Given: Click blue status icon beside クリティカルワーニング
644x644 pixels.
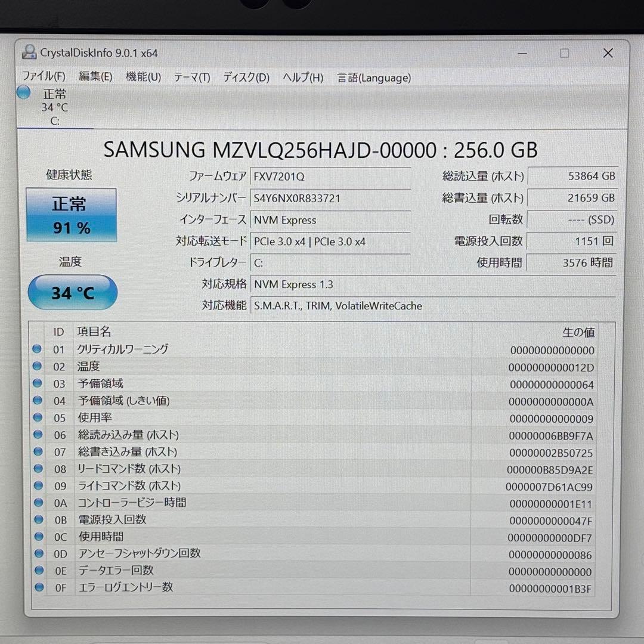Looking at the screenshot, I should (38, 350).
